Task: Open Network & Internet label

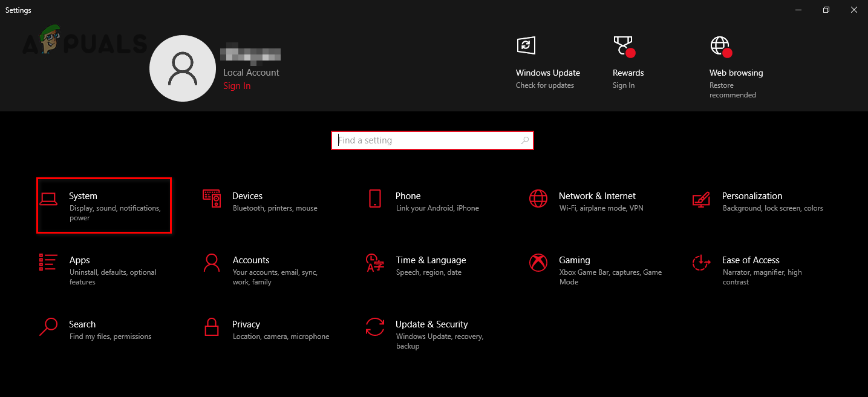Action: (597, 196)
